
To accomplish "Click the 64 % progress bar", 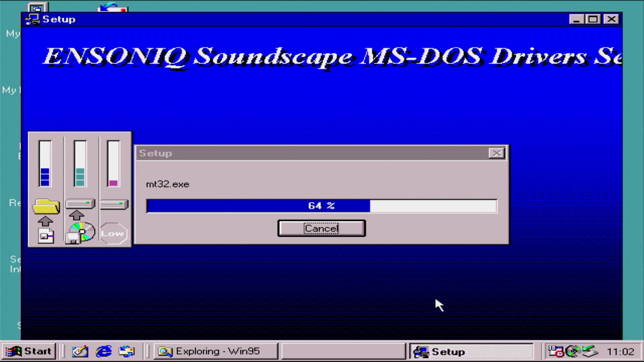I will click(x=321, y=206).
